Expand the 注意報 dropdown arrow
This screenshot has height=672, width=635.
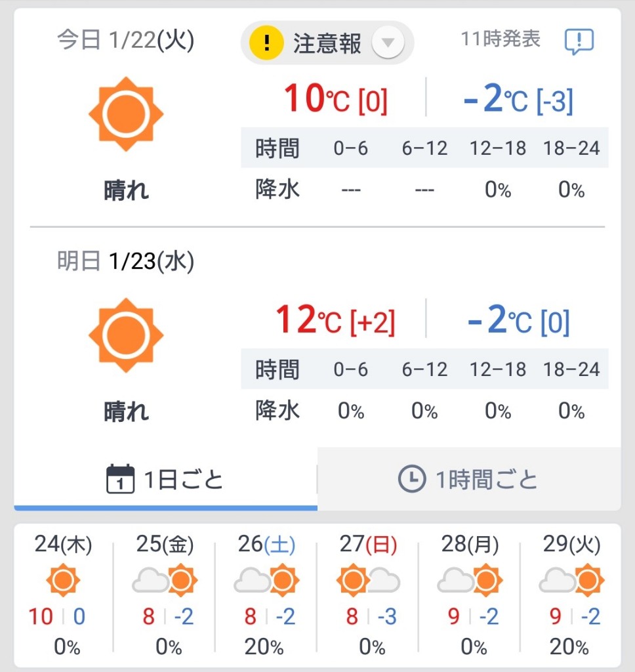click(x=388, y=43)
